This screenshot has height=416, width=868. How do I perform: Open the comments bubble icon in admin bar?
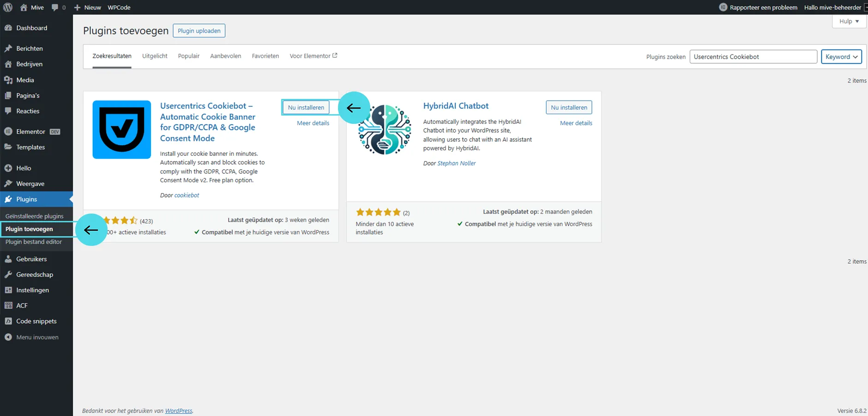click(55, 7)
